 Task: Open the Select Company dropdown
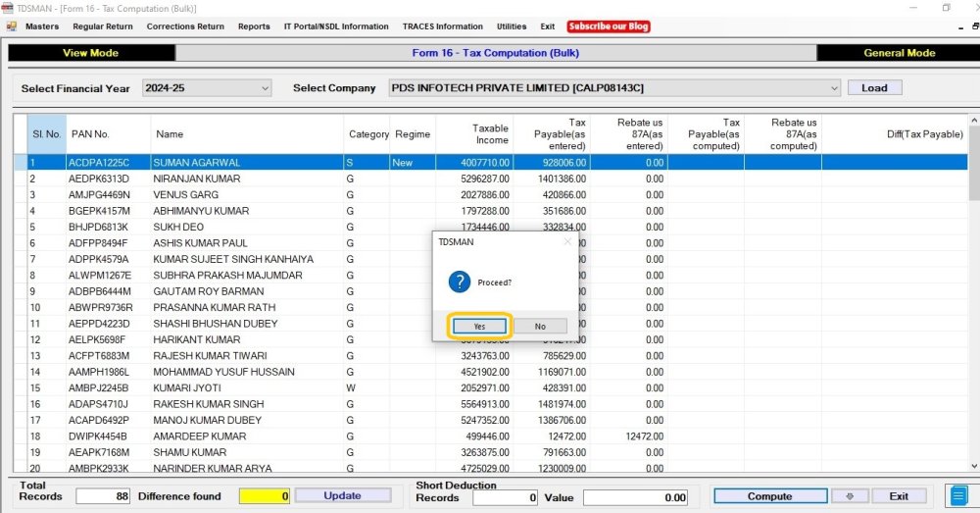pos(834,88)
